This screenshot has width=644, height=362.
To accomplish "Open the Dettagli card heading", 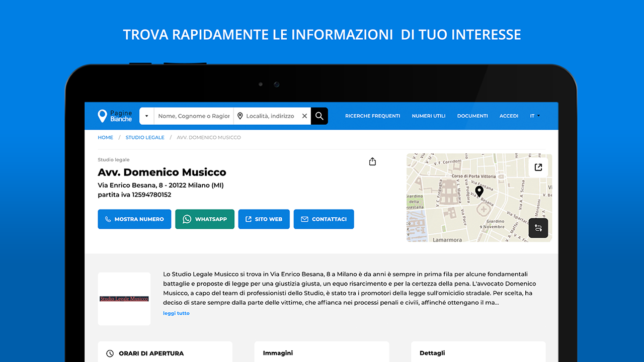I will [432, 353].
